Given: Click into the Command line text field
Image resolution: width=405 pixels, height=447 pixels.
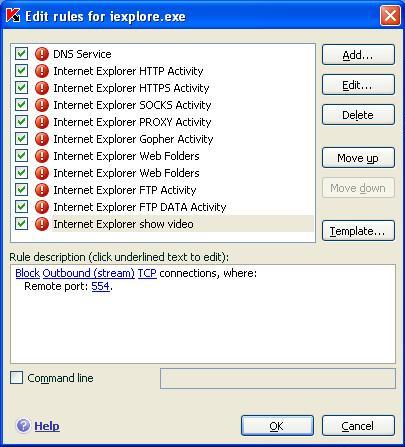Looking at the screenshot, I should (278, 378).
